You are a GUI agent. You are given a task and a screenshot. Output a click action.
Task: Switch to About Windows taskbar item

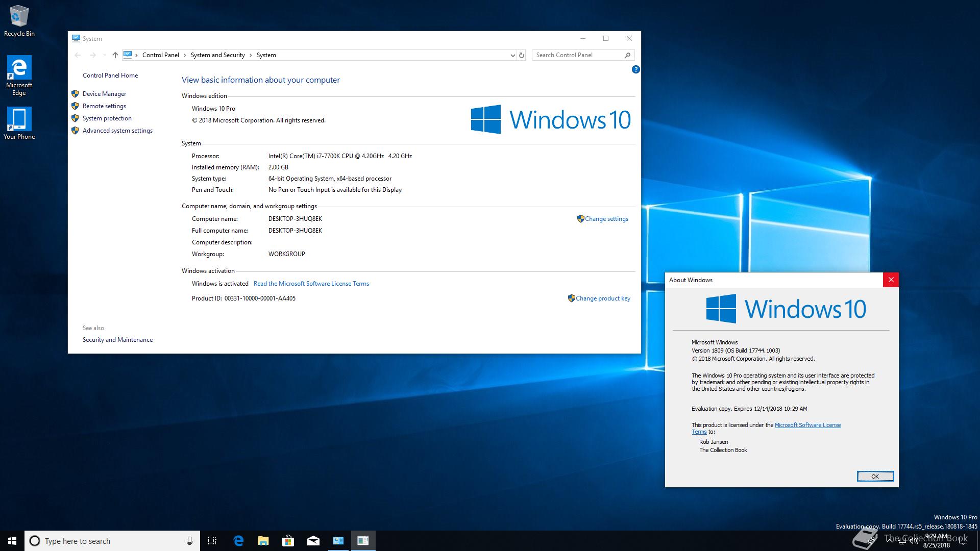tap(363, 541)
